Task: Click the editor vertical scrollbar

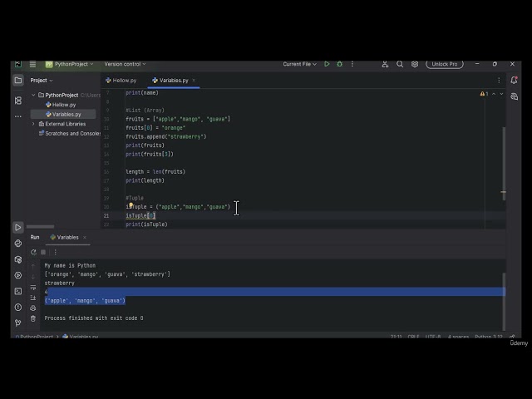Action: pyautogui.click(x=504, y=163)
